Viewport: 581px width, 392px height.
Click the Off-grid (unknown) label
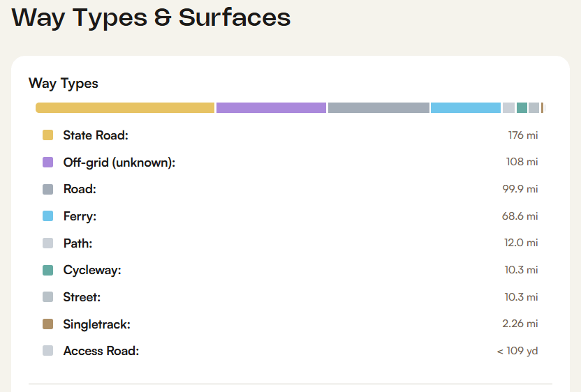(119, 163)
